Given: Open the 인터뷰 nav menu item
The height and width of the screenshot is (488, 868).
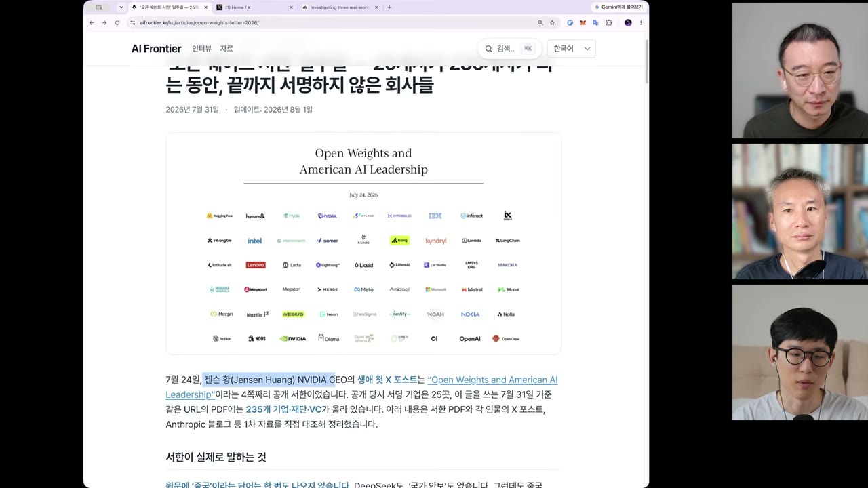Looking at the screenshot, I should coord(201,49).
